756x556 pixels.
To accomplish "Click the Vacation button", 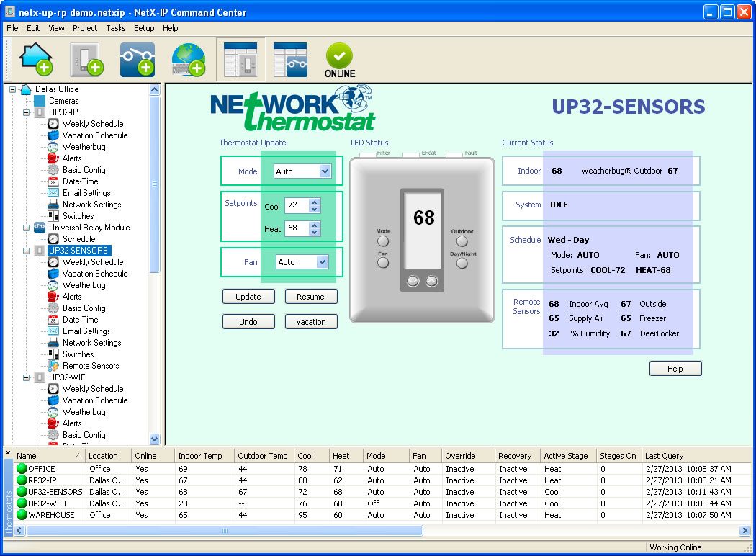I will click(x=310, y=322).
